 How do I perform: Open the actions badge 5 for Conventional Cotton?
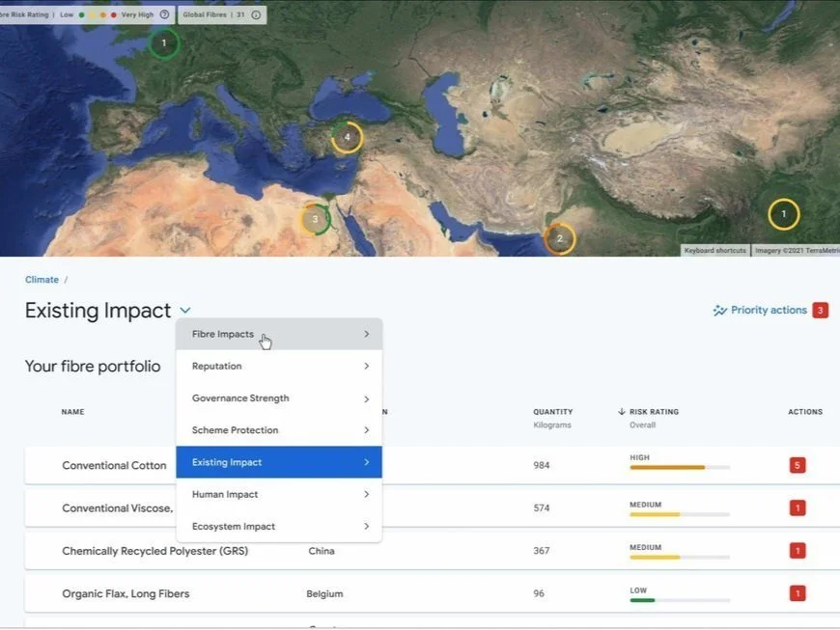[x=798, y=465]
